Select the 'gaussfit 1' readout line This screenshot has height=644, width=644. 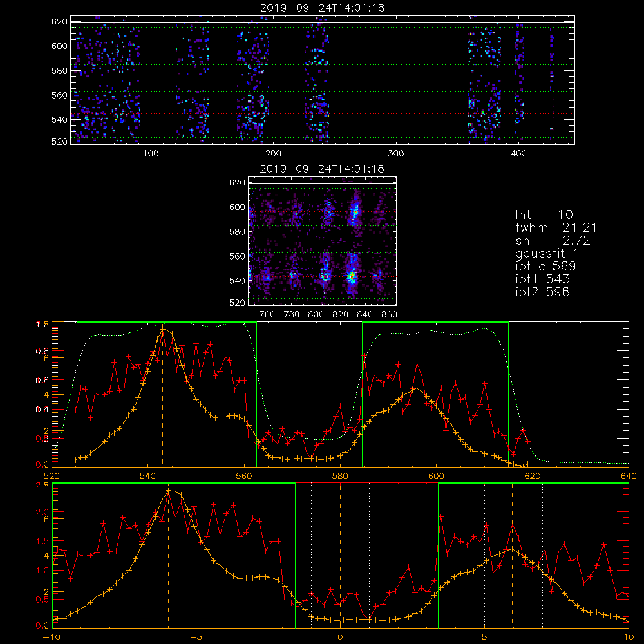[x=547, y=253]
